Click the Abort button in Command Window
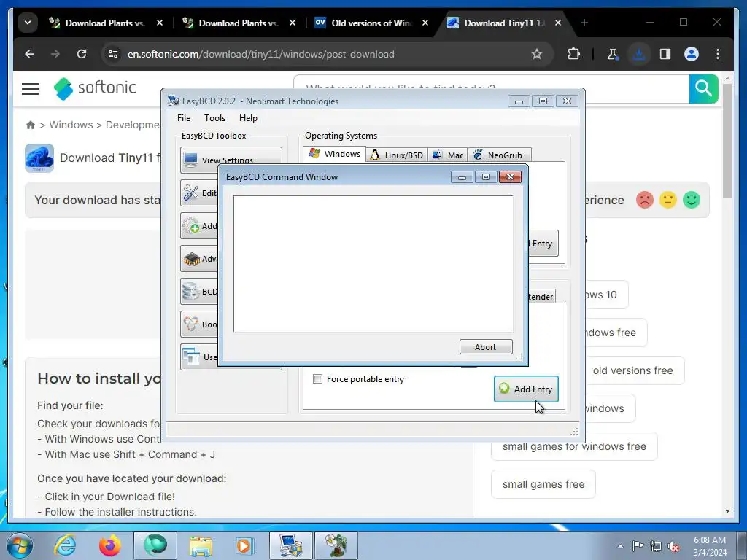The height and width of the screenshot is (560, 747). 486,346
